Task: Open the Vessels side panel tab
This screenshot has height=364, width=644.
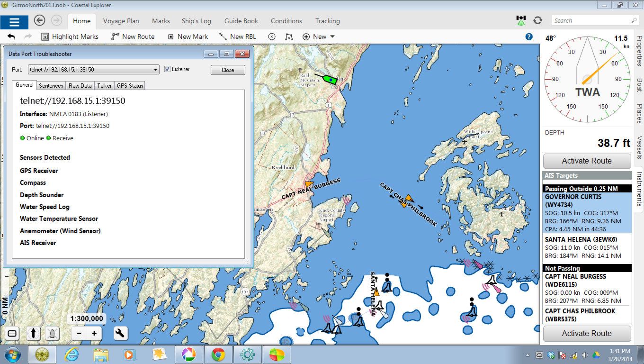Action: (639, 147)
